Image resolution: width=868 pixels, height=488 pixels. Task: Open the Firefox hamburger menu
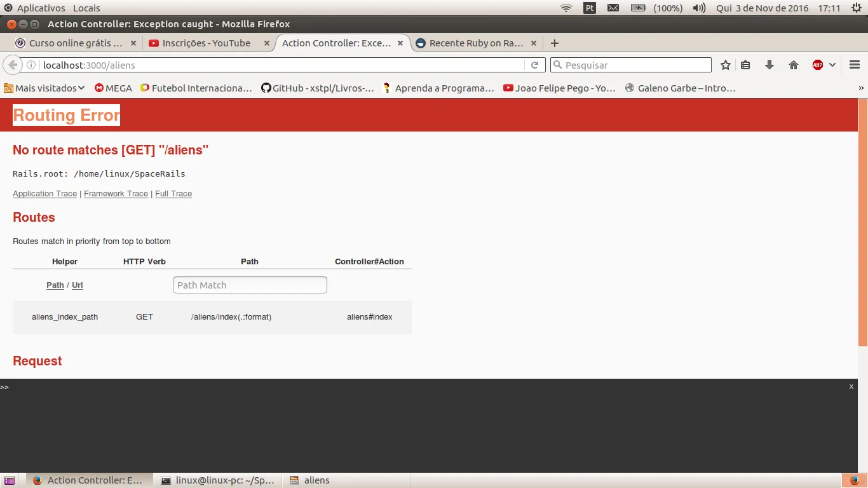(x=855, y=65)
